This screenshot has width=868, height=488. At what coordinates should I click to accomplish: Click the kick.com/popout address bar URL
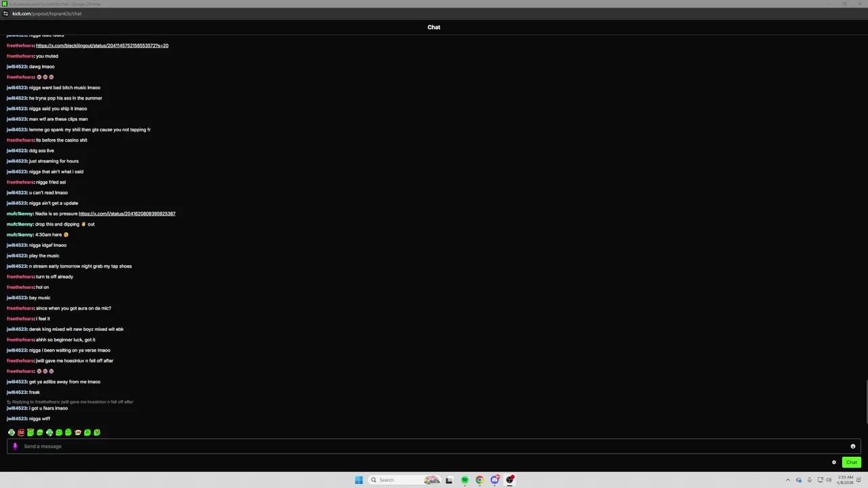point(46,14)
